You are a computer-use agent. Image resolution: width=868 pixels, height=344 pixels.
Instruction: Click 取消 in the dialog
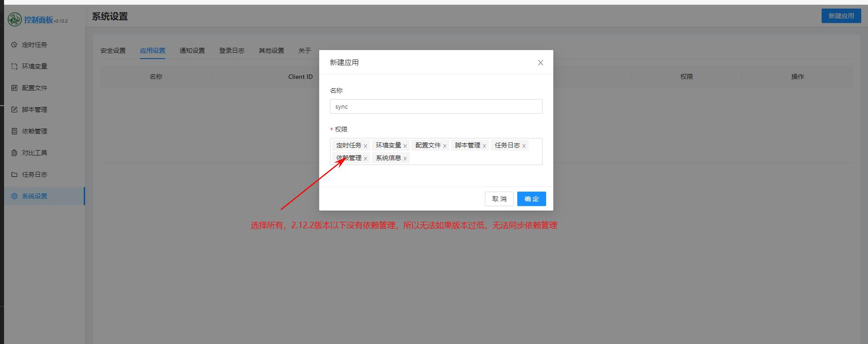(x=499, y=199)
